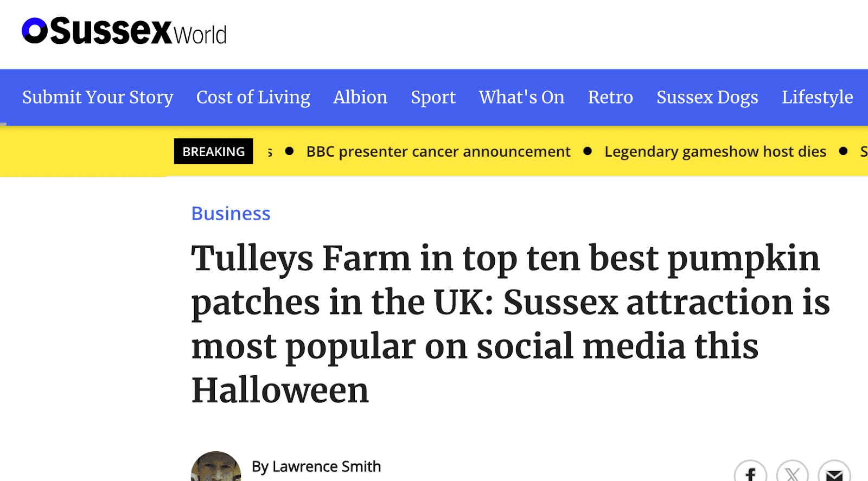Open Legendary gameshow host dies story
The image size is (868, 481).
click(x=715, y=151)
